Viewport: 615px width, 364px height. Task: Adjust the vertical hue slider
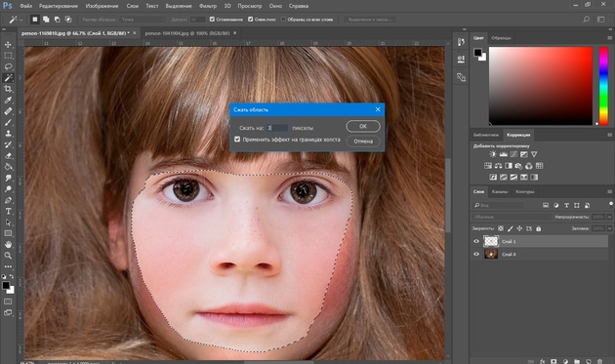603,86
